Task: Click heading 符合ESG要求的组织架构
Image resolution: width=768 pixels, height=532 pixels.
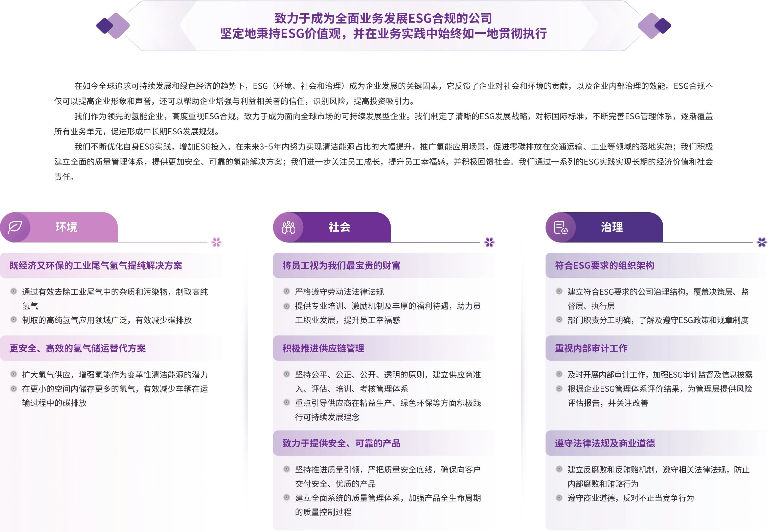Action: click(x=604, y=265)
